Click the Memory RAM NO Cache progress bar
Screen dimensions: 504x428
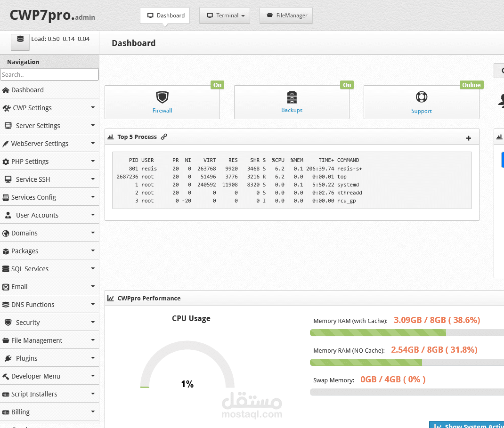[407, 363]
